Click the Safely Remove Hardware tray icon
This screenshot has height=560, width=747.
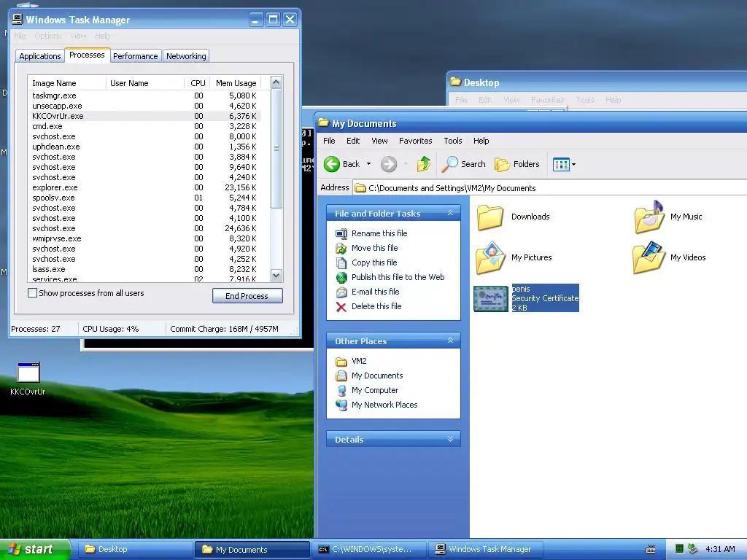pyautogui.click(x=692, y=549)
